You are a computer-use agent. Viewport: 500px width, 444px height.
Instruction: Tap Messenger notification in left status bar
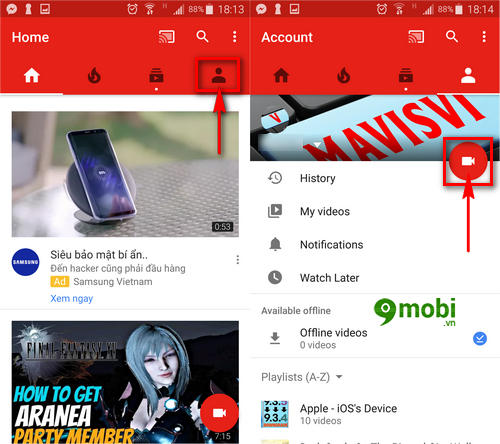[x=12, y=9]
